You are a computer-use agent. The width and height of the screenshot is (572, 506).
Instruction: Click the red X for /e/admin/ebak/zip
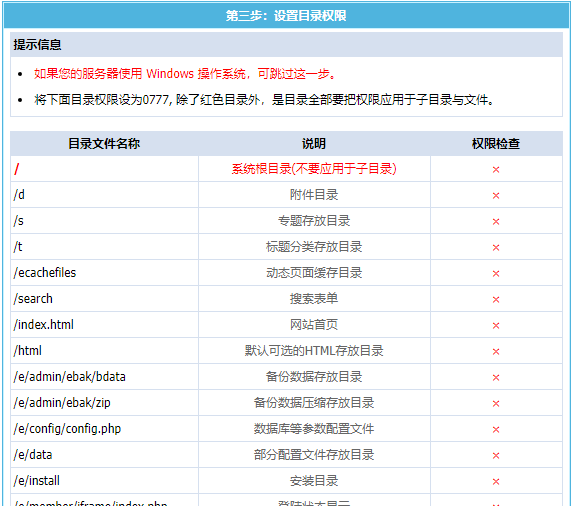click(496, 403)
